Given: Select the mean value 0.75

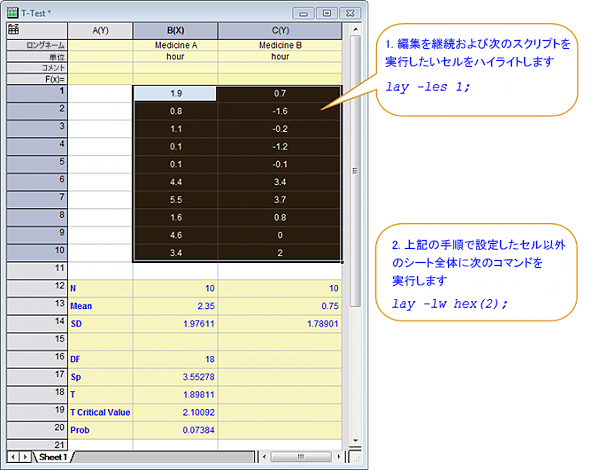Looking at the screenshot, I should [x=280, y=306].
